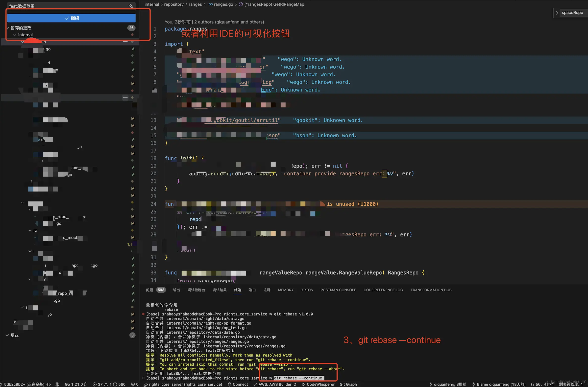Click ranges.go in the breadcrumb path

(x=223, y=4)
